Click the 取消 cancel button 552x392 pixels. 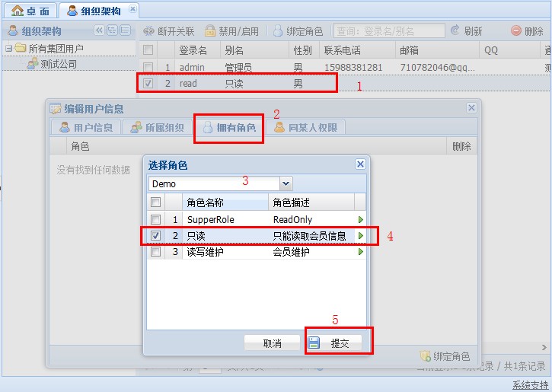pos(273,343)
